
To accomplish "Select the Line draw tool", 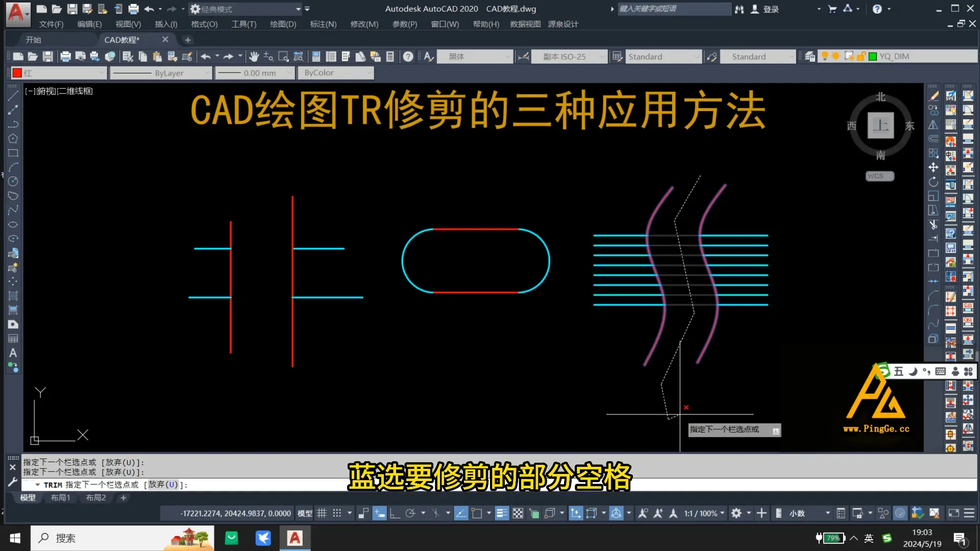I will (x=13, y=96).
